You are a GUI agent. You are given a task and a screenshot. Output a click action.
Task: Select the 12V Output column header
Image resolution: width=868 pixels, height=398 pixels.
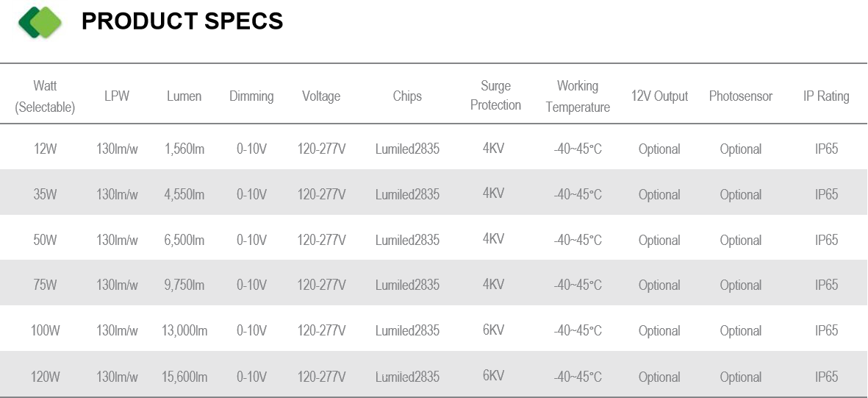(x=659, y=96)
